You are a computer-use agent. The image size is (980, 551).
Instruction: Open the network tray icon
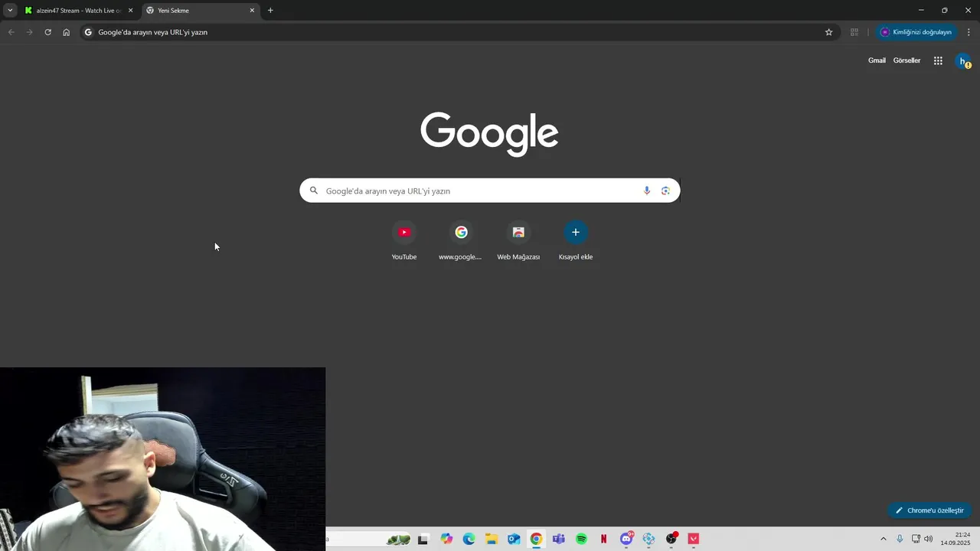[916, 539]
